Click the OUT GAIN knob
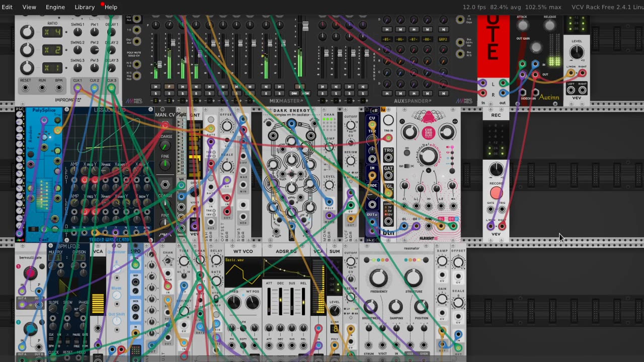 (536, 47)
